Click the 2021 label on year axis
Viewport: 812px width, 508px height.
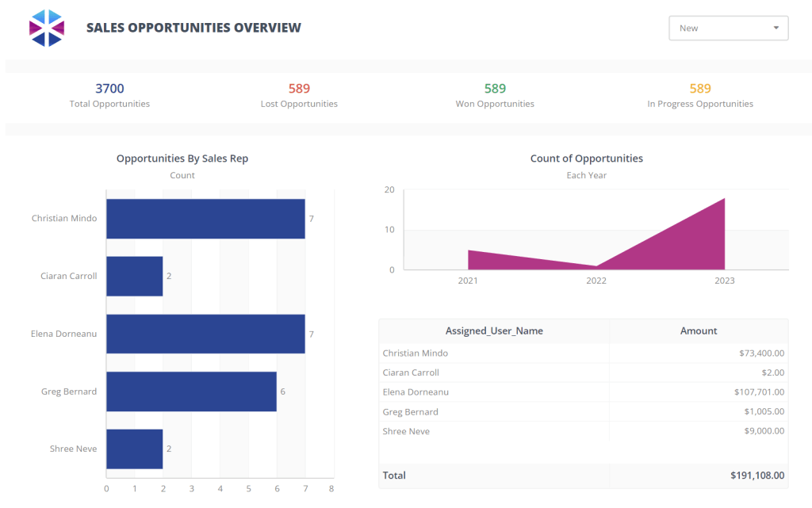click(x=468, y=281)
